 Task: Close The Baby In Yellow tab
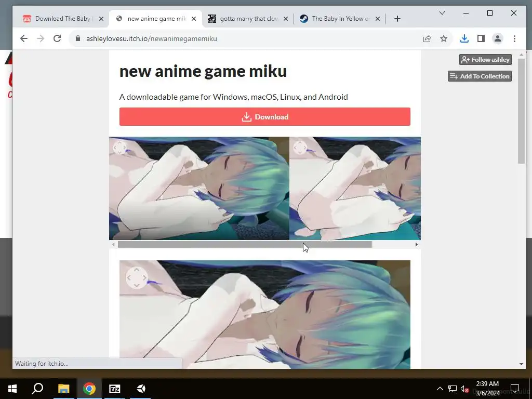point(378,19)
